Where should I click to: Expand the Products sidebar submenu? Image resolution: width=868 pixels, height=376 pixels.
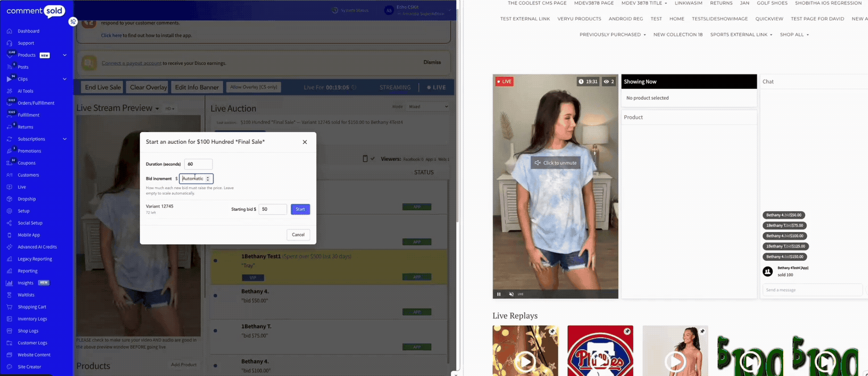point(65,55)
